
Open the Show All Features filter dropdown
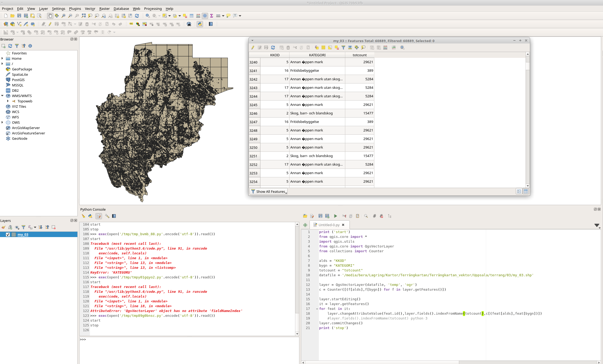click(269, 191)
